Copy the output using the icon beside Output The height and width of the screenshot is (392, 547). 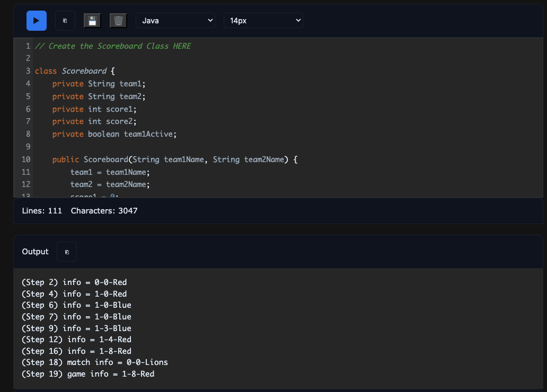(x=67, y=252)
